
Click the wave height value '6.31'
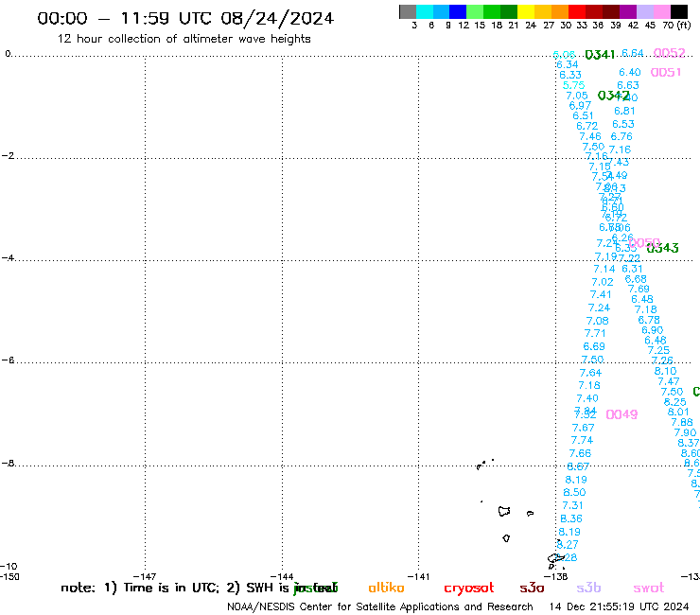pos(632,270)
